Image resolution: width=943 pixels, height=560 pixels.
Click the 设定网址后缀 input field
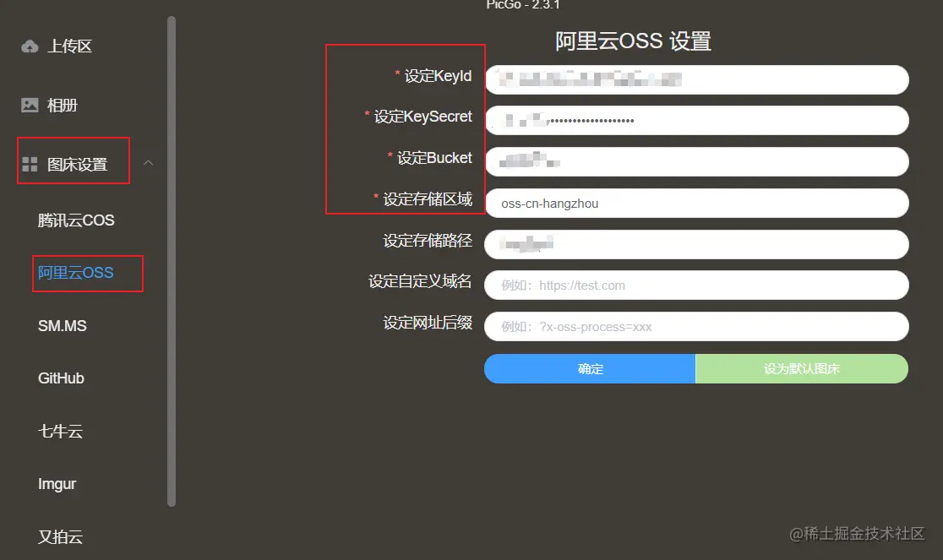point(696,326)
